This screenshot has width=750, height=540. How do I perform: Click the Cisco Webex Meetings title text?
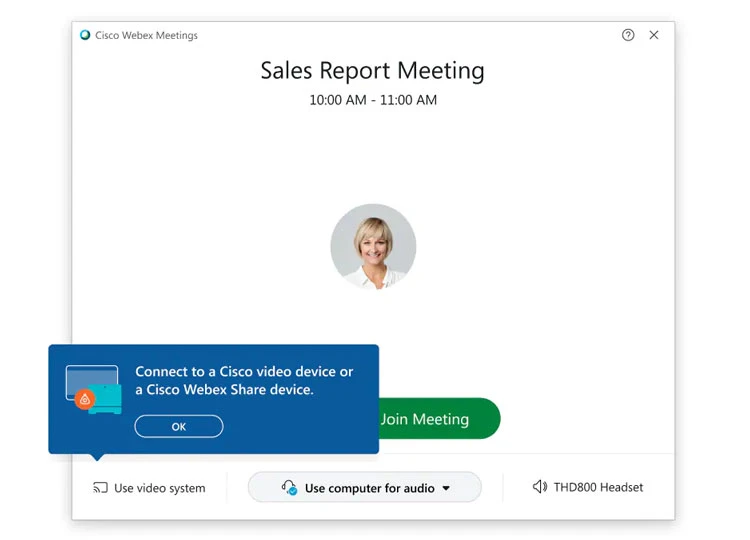point(146,35)
